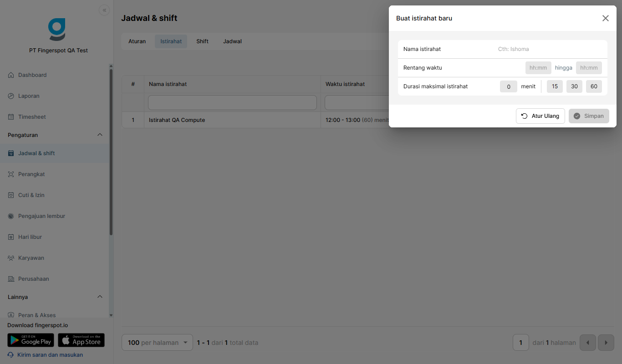The width and height of the screenshot is (622, 364).
Task: Open the Dashboard home icon
Action: point(11,75)
